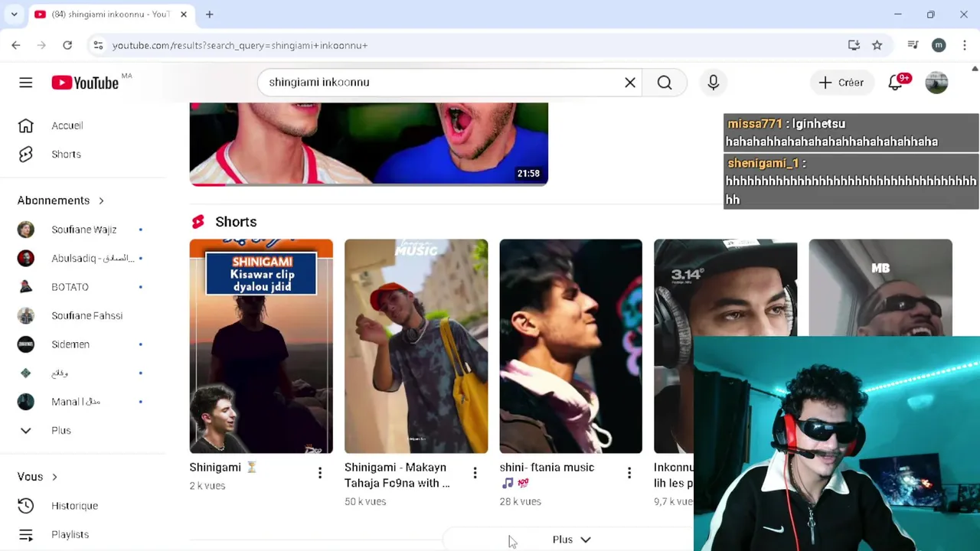Screen dimensions: 980x551
Task: Close the YouTube browser tab
Action: pyautogui.click(x=184, y=15)
